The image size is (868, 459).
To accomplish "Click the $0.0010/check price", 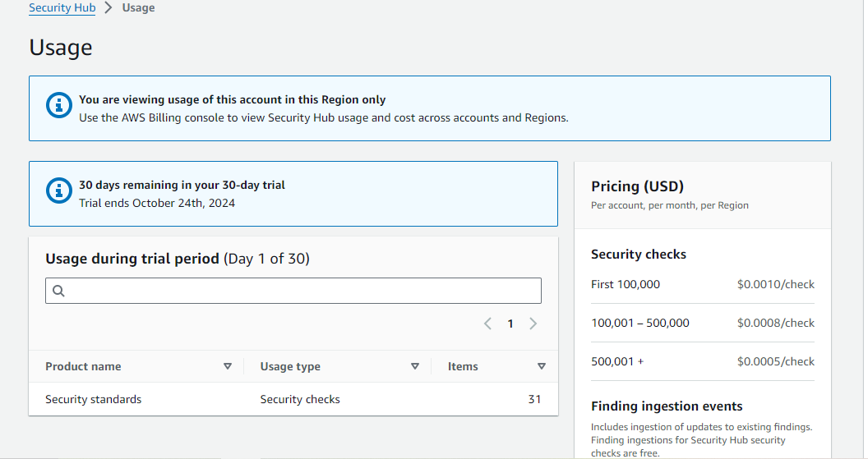I will (x=776, y=284).
